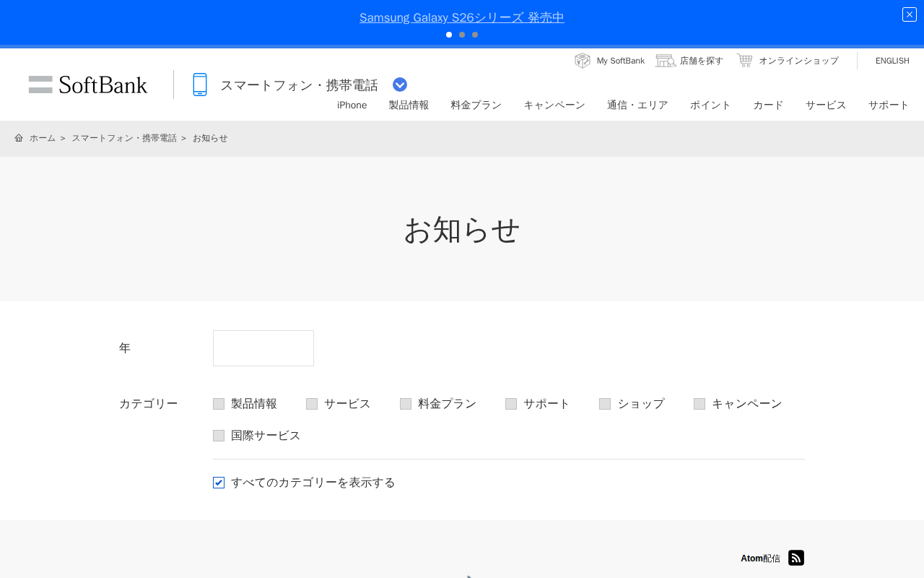Open the My SoftBank link text
Viewport: 924px width, 578px height.
pos(621,61)
